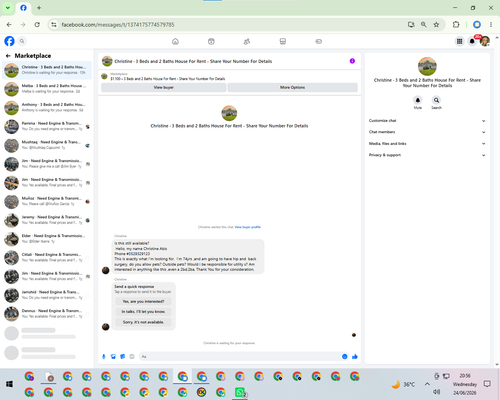Open the emoji picker in the message box
This screenshot has height=400, width=500.
pos(345,357)
